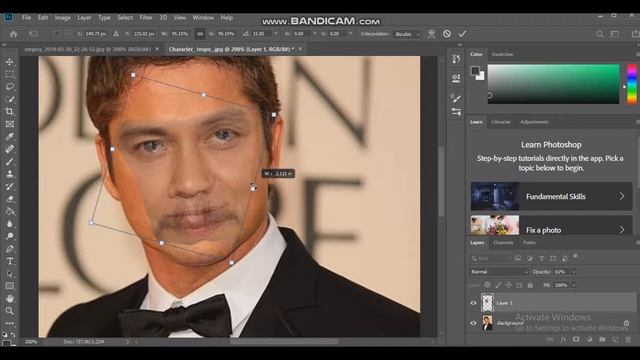Select the Rectangular Marquee tool
Screen dimensions: 640x360
[9, 75]
